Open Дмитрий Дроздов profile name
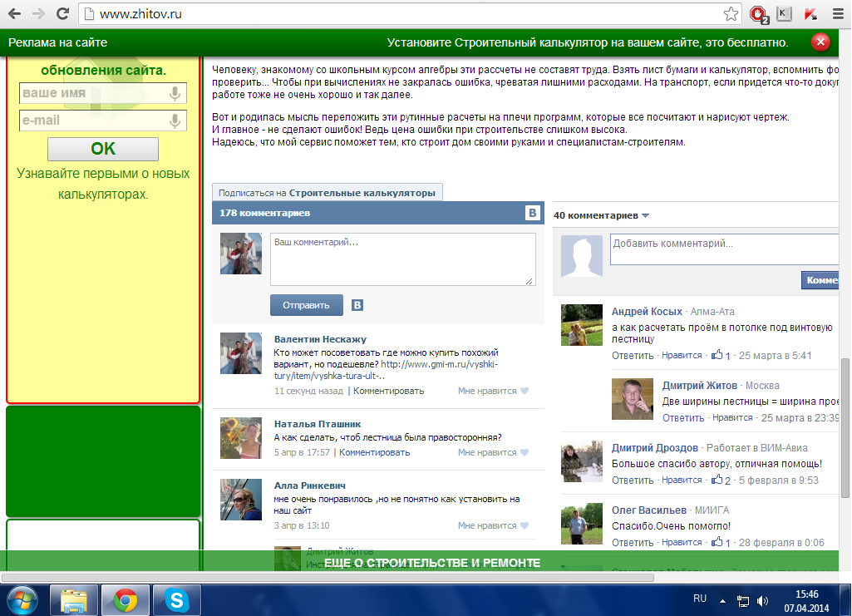Screen dimensions: 852x616 click(x=655, y=448)
